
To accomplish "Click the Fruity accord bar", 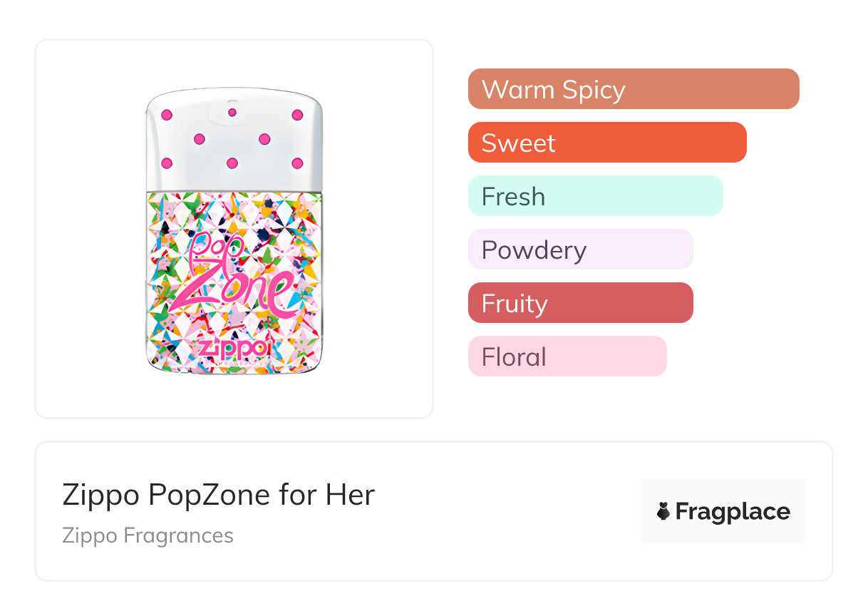I will click(580, 303).
